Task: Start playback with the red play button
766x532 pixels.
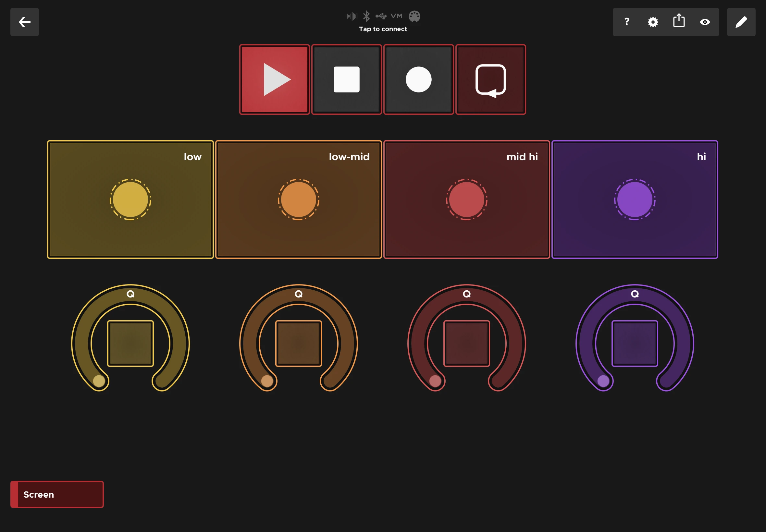Action: 274,79
